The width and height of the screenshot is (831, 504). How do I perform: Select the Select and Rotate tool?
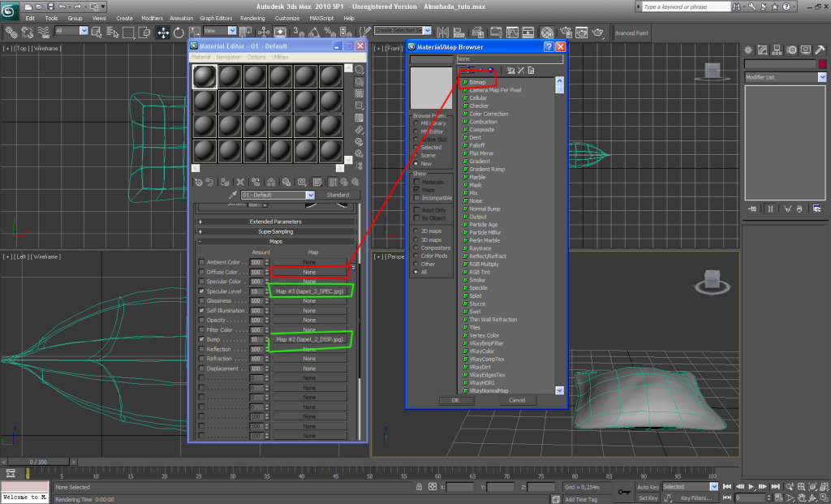pyautogui.click(x=179, y=32)
